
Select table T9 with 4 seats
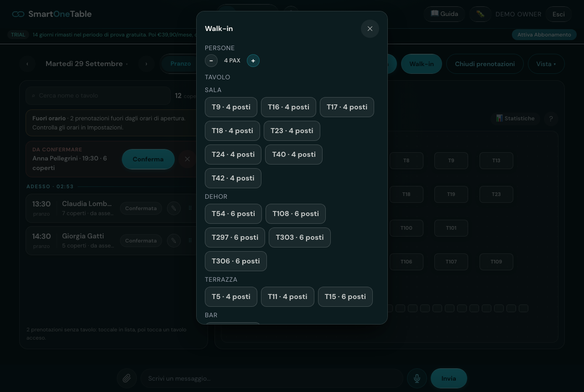point(231,107)
